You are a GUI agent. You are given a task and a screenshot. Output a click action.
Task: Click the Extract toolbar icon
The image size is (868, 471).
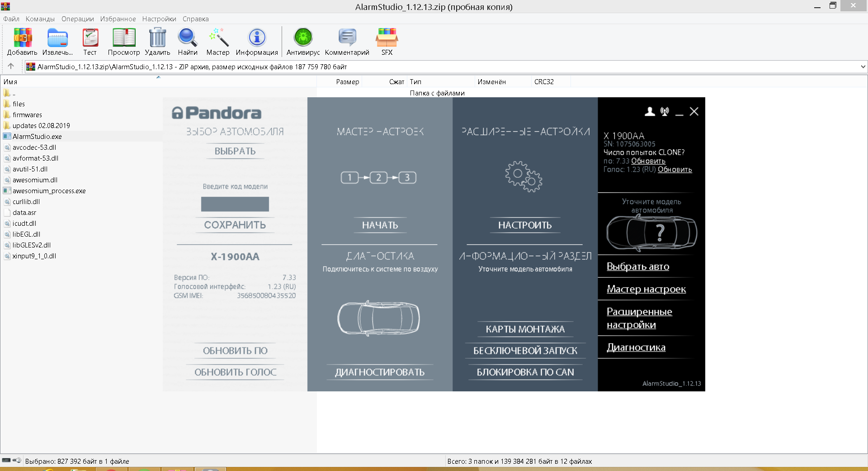[57, 38]
